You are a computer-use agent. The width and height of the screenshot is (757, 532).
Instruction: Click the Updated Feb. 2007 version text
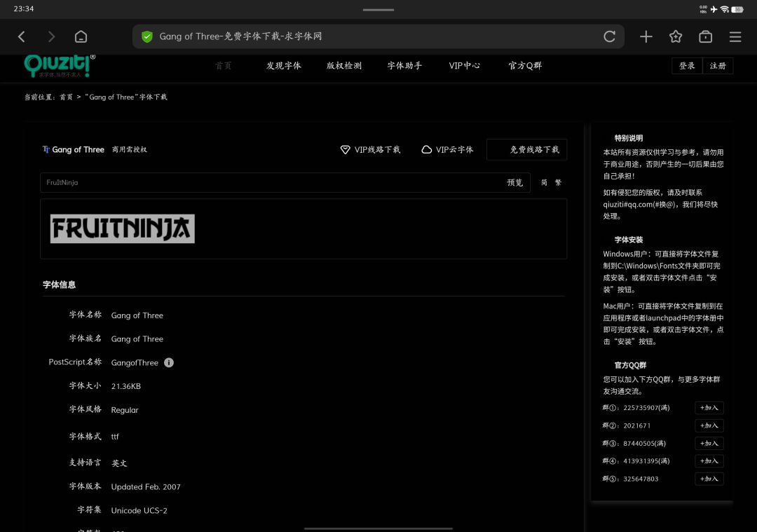tap(146, 486)
